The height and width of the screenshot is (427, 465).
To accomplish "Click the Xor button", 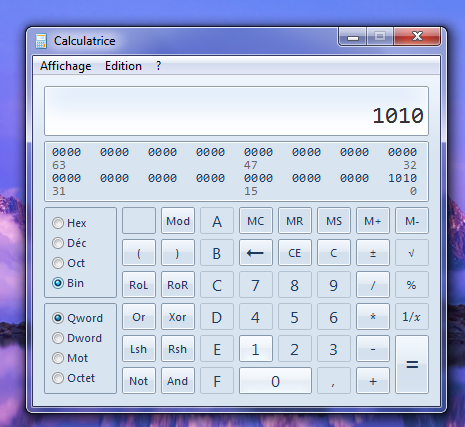I will click(x=178, y=317).
